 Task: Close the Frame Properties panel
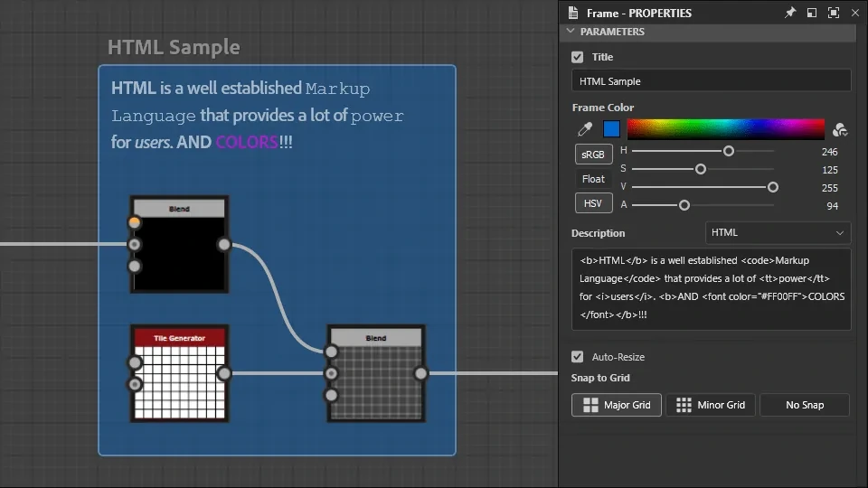tap(854, 13)
